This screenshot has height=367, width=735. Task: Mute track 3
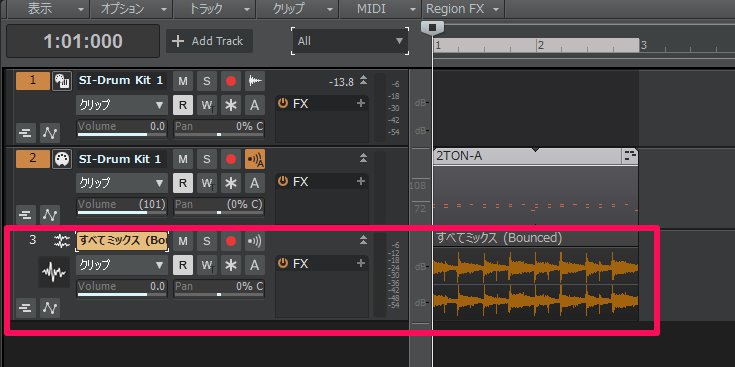click(183, 241)
